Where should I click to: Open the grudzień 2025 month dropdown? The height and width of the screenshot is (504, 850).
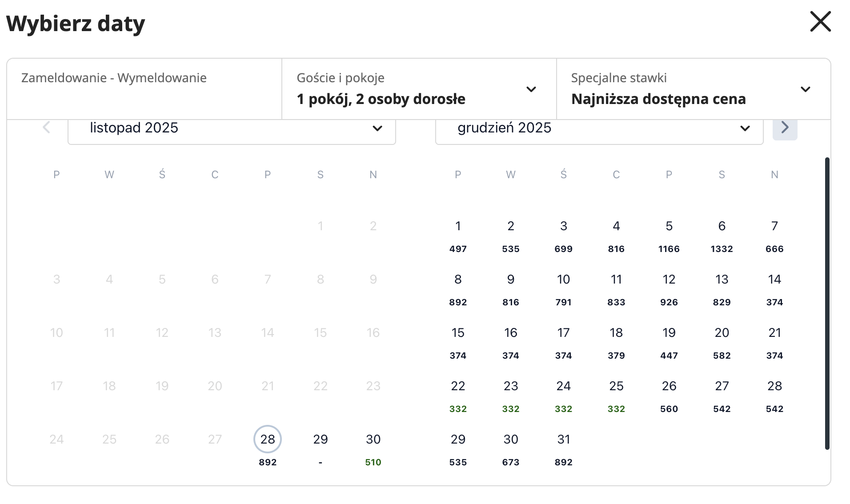pos(599,129)
